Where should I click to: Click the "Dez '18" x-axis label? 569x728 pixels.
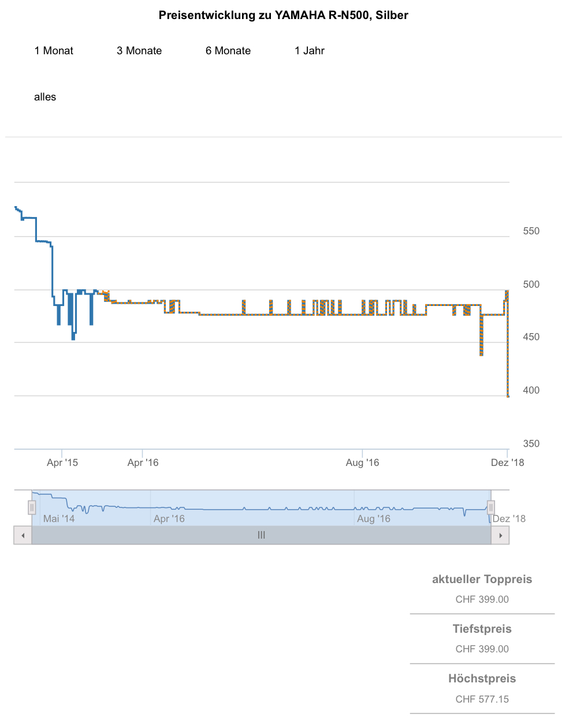click(x=507, y=462)
